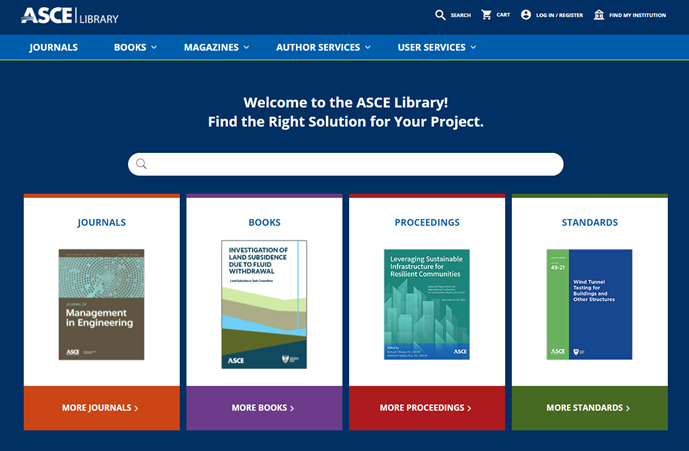Open the shopping cart icon
The height and width of the screenshot is (451, 689).
486,15
